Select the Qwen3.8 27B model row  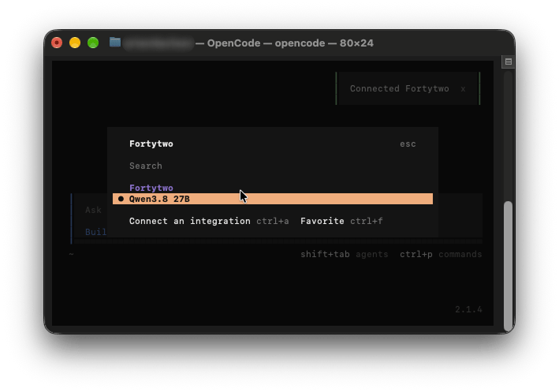273,199
